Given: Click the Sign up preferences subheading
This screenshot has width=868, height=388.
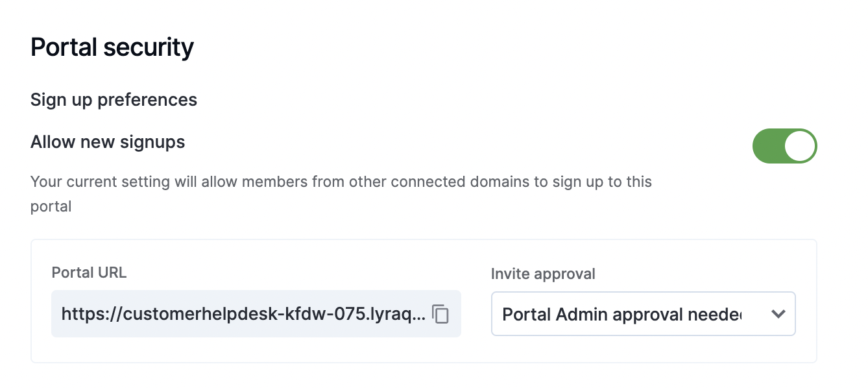Looking at the screenshot, I should pos(114,100).
